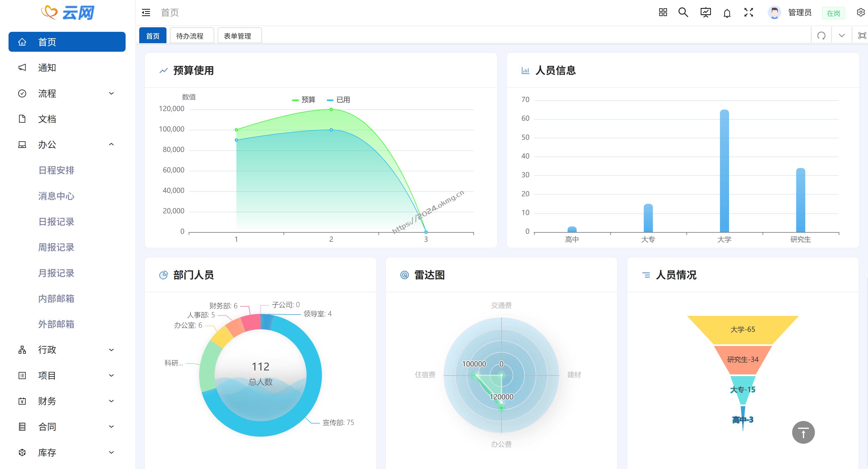Open the search icon in the top bar
The image size is (868, 469).
coord(683,12)
